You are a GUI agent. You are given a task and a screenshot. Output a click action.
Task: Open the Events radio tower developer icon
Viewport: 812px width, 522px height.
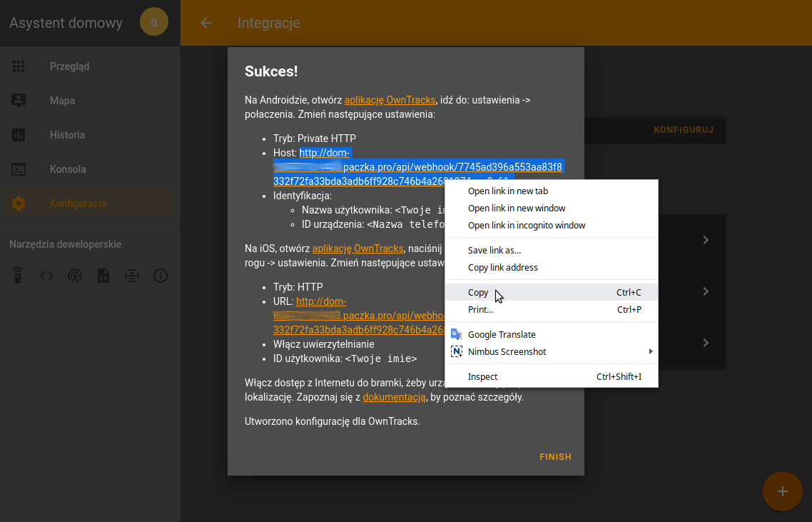click(75, 275)
